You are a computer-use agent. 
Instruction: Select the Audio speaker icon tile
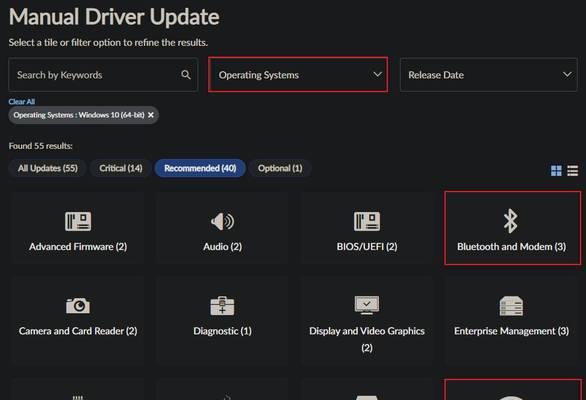click(x=222, y=221)
